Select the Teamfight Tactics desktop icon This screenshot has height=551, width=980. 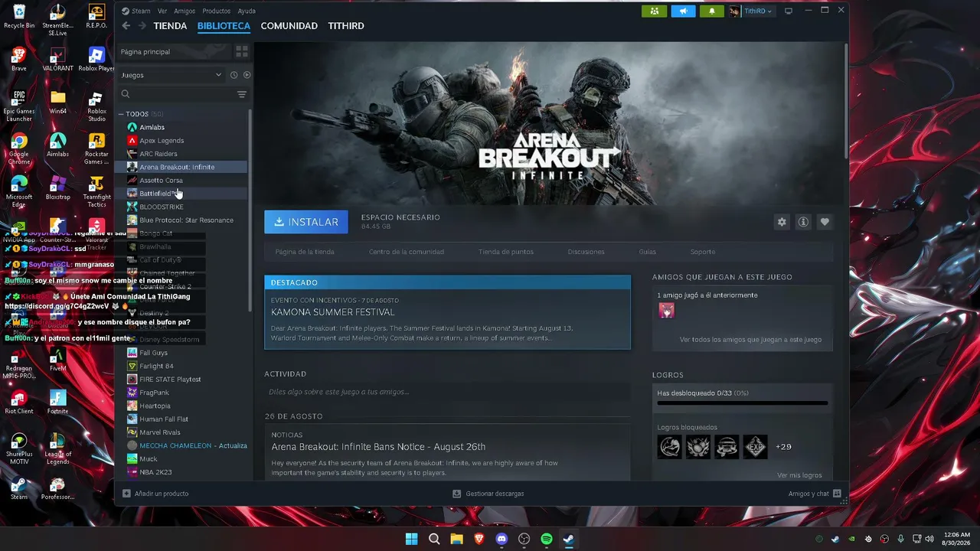pos(96,192)
